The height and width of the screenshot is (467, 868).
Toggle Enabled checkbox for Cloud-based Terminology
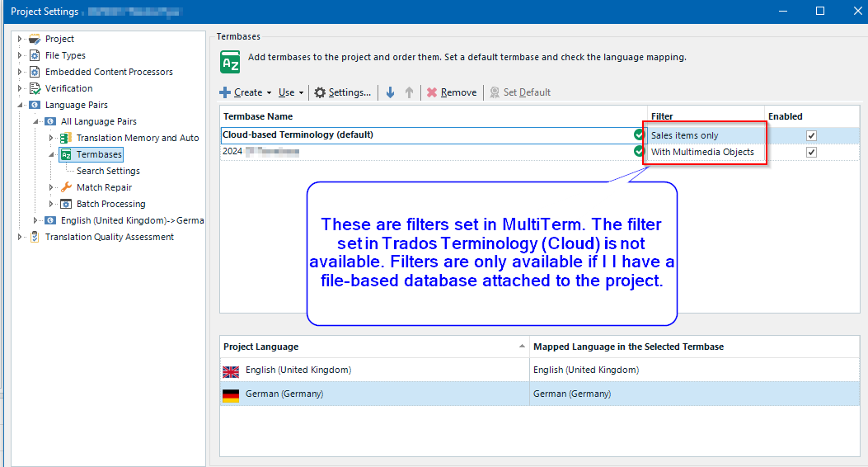point(812,135)
